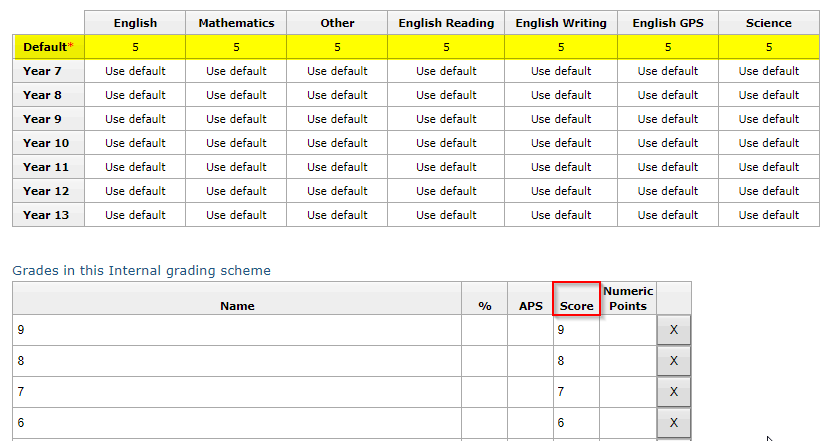This screenshot has height=441, width=829.
Task: Click Year 10 English 'Use default' cell
Action: (135, 143)
